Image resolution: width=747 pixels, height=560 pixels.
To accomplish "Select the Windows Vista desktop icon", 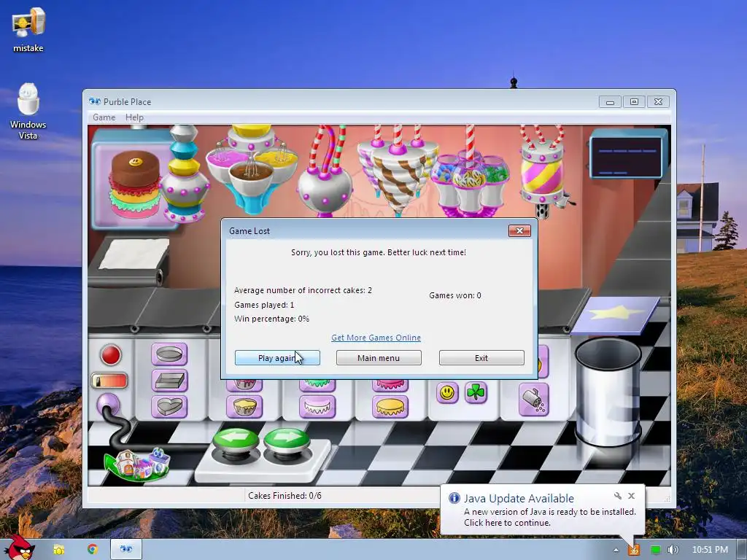I will coord(28,112).
